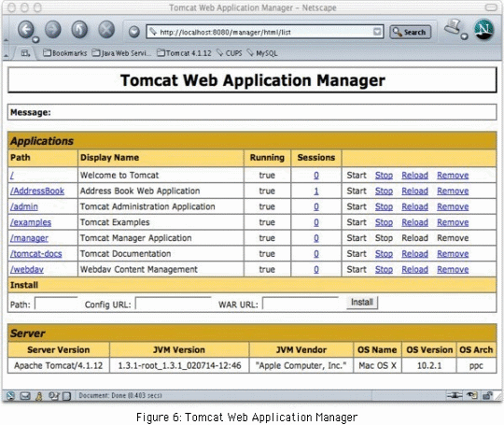504x425 pixels.
Task: Click the Search button
Action: pos(410,32)
